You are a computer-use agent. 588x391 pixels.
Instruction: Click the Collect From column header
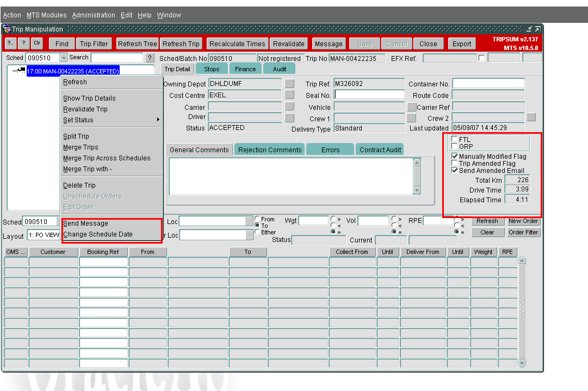click(x=352, y=252)
